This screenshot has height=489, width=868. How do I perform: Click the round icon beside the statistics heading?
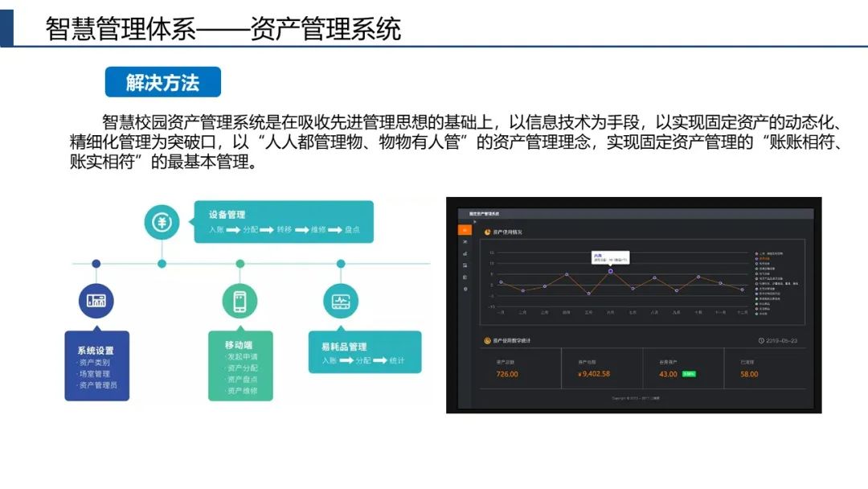(487, 340)
